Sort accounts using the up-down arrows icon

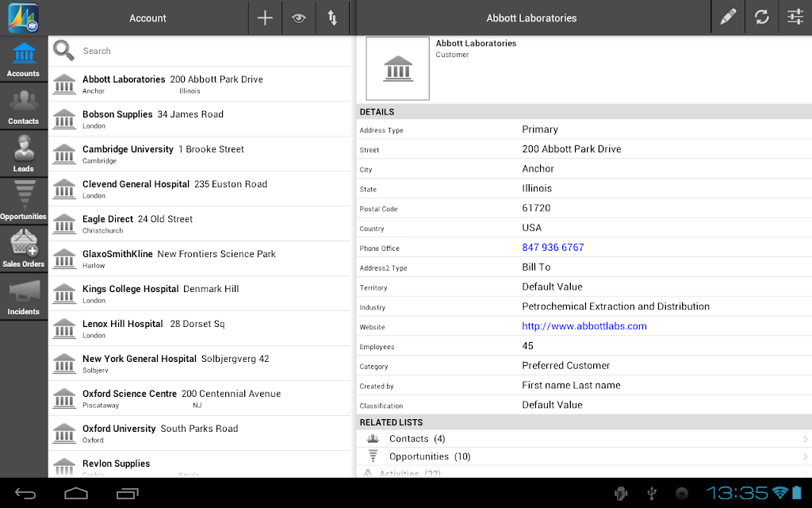pyautogui.click(x=332, y=18)
